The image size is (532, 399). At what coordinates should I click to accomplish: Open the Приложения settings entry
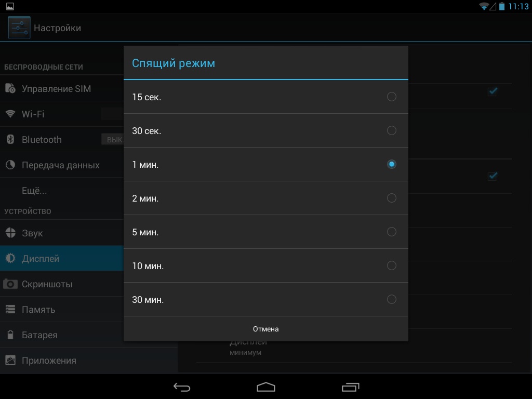click(x=49, y=361)
